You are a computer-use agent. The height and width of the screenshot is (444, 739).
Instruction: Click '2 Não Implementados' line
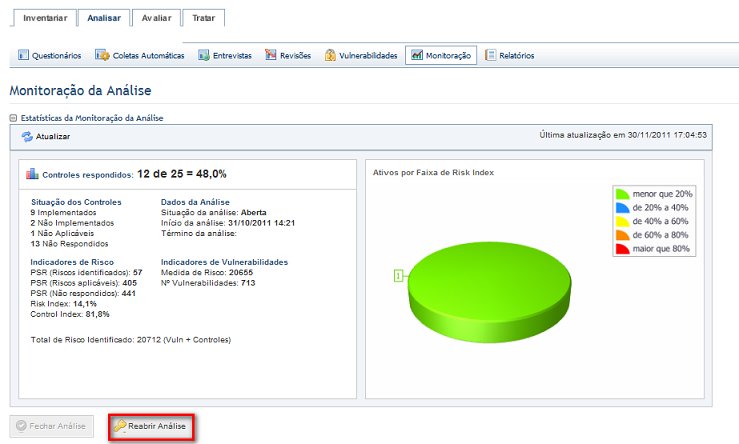click(x=72, y=223)
